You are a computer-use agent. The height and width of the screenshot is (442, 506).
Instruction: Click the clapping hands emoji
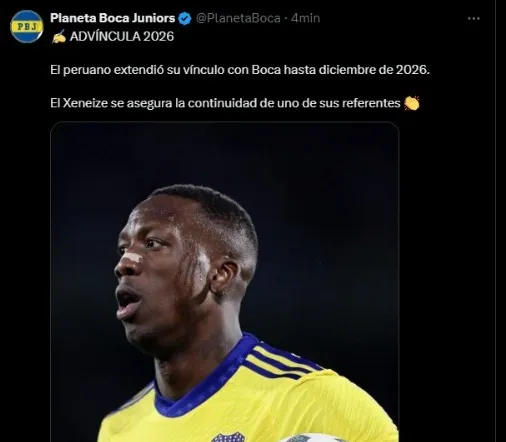[x=412, y=103]
